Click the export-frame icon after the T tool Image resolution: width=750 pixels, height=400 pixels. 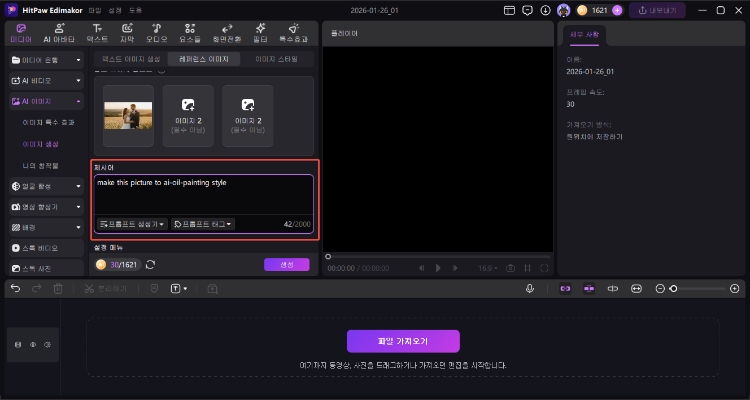[212, 289]
